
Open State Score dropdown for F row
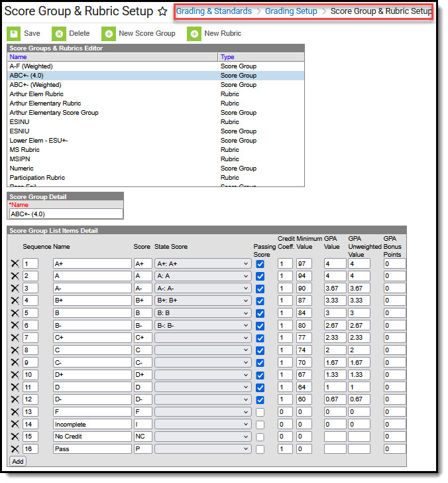203,412
